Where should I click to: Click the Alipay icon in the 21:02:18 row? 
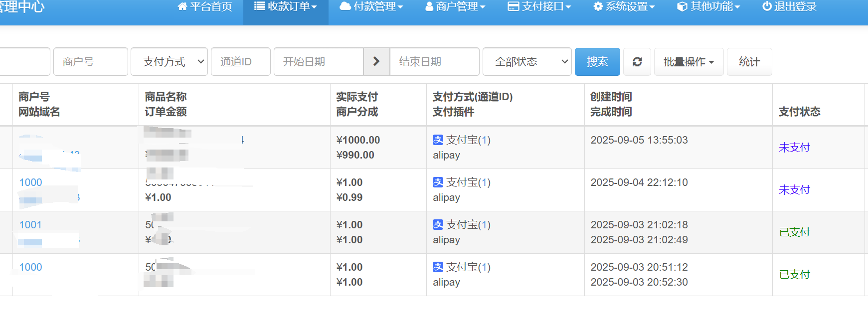coord(438,225)
